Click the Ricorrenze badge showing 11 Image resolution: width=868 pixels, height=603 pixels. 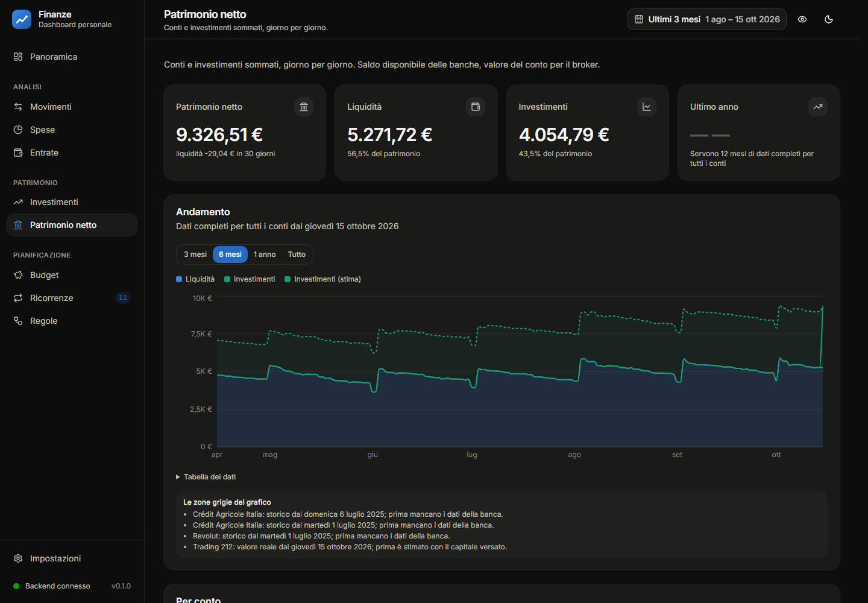coord(123,297)
